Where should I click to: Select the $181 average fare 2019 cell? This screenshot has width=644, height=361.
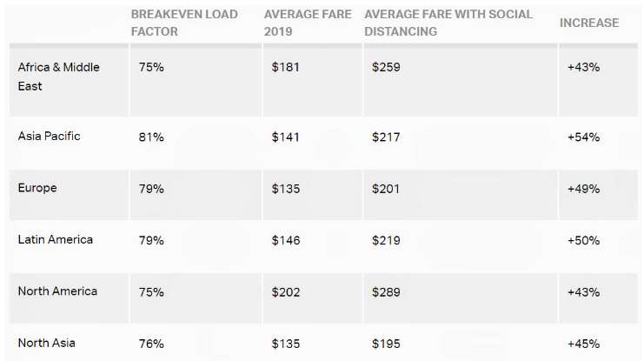pos(285,67)
